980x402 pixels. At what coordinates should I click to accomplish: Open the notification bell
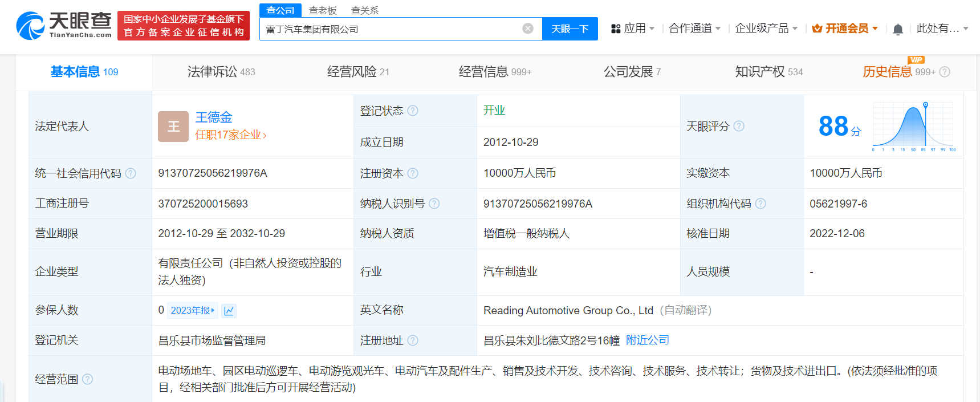898,29
